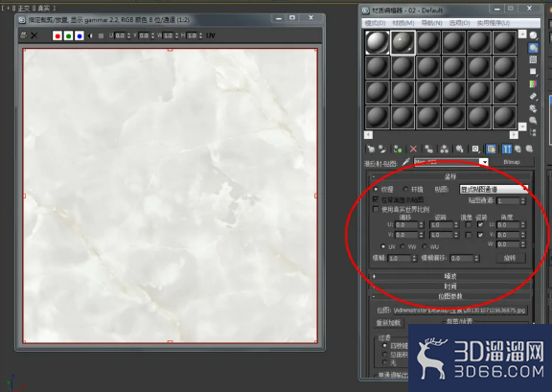Select the first white sample sphere slot

coord(377,42)
